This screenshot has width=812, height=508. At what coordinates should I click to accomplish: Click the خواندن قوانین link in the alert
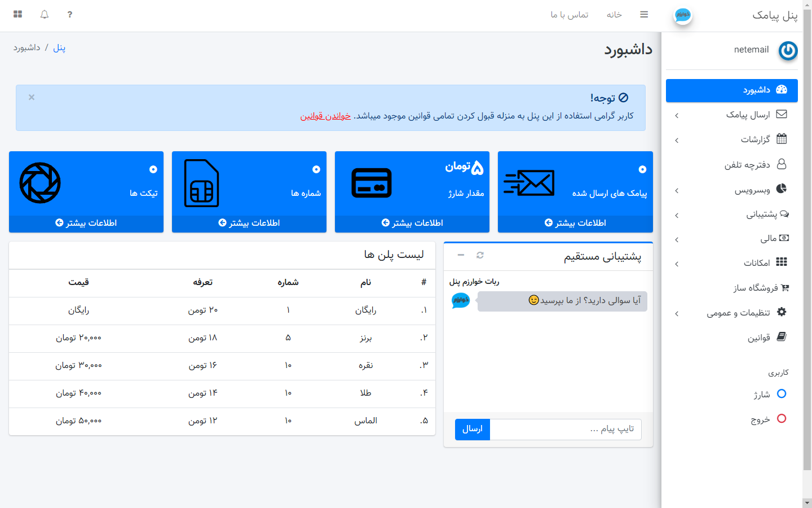pos(325,116)
